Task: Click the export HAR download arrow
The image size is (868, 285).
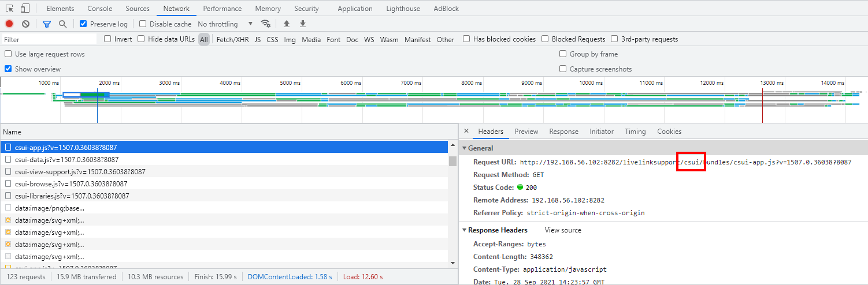Action: pos(303,24)
